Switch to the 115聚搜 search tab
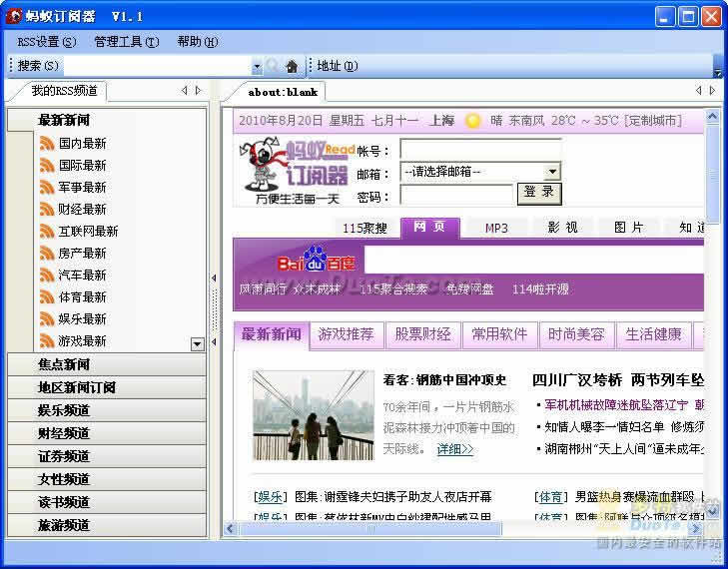The width and height of the screenshot is (728, 569). (364, 229)
